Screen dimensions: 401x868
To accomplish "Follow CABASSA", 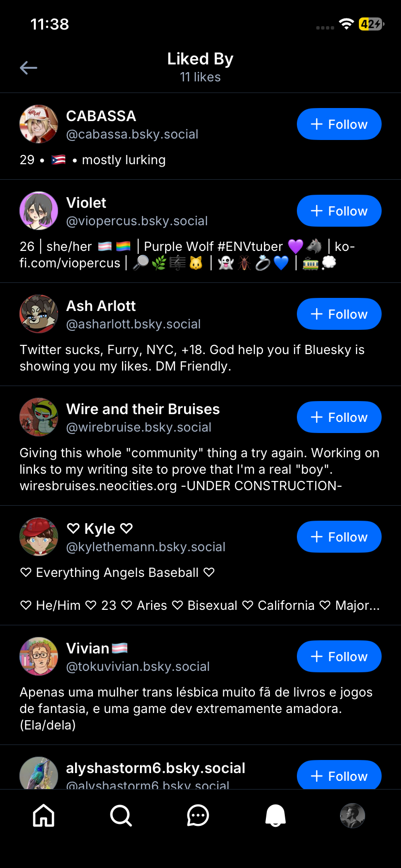I will (x=339, y=124).
